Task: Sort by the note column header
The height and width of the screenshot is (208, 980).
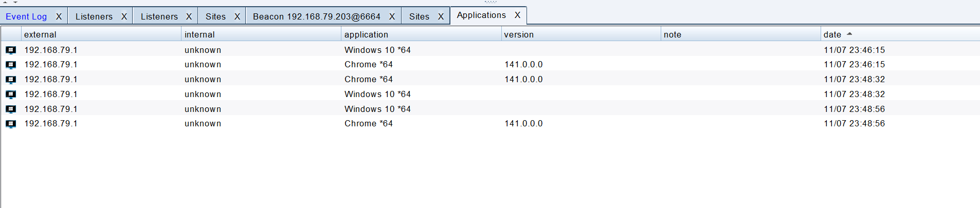Action: 741,34
